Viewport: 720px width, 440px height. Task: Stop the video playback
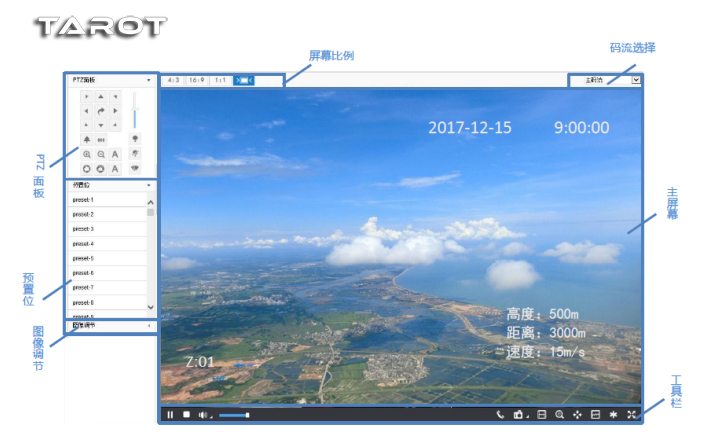[x=186, y=415]
